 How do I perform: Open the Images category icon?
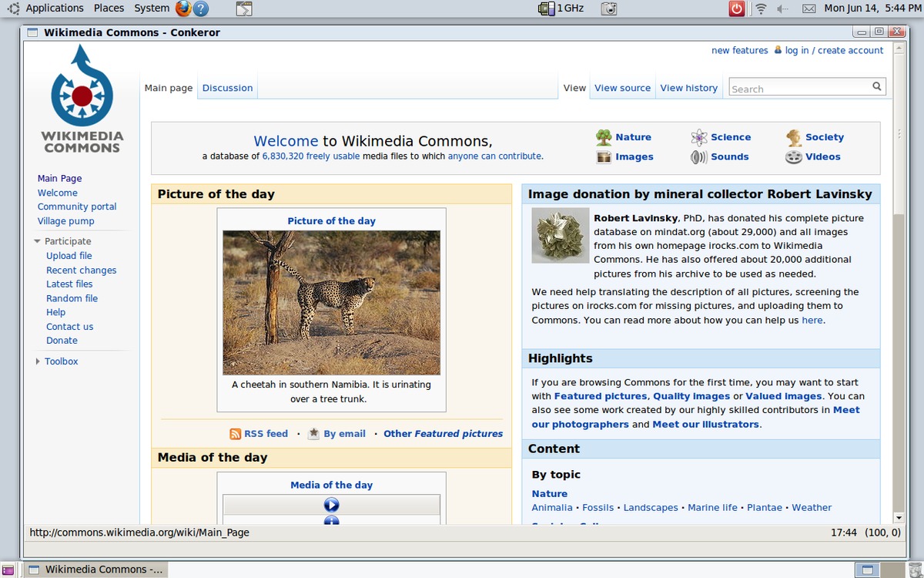pos(604,157)
